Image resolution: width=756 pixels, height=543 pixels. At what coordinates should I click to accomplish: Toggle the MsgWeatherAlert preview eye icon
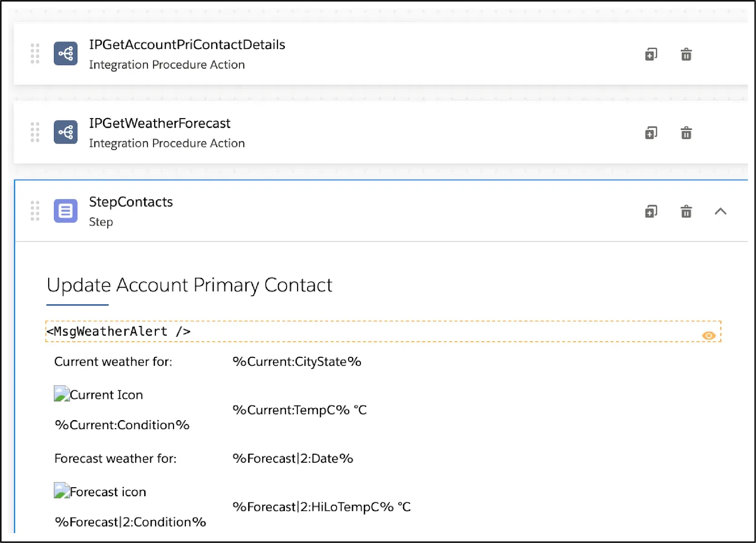(x=709, y=336)
